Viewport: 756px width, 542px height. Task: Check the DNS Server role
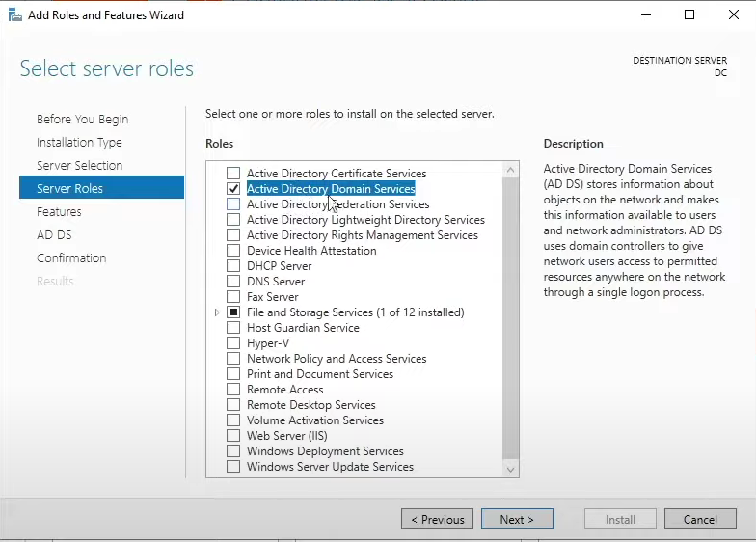pos(233,282)
